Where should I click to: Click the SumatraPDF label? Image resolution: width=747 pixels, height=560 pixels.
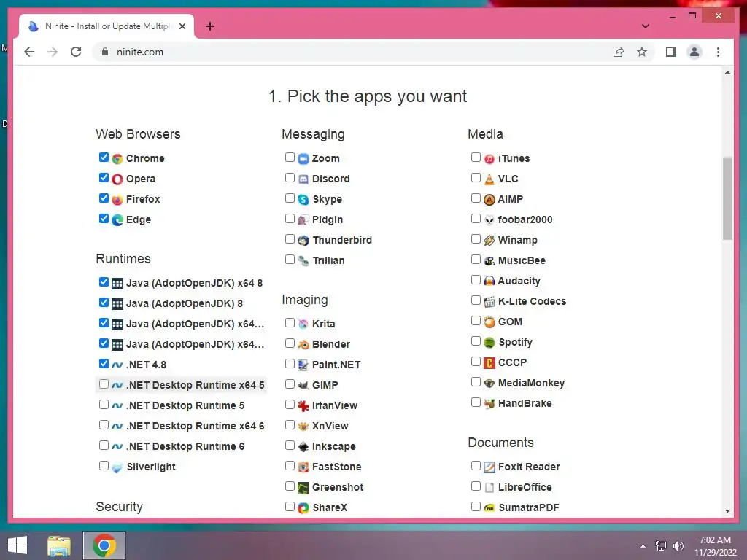[529, 508]
